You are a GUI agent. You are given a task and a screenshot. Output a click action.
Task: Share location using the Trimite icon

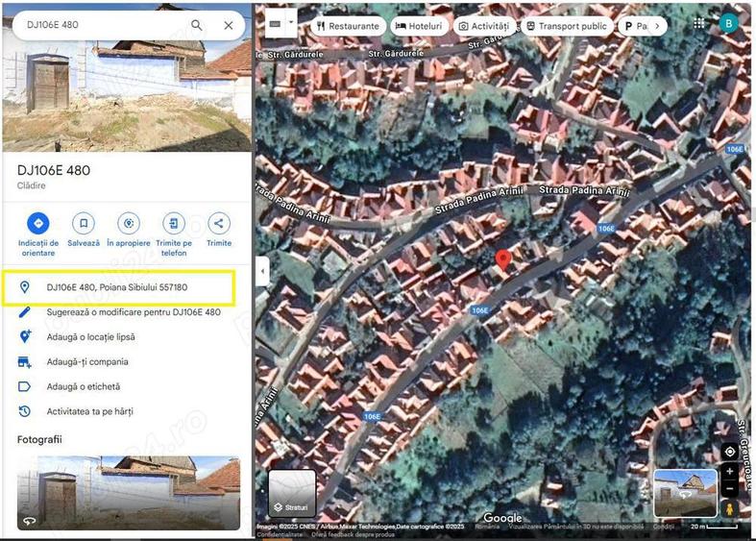click(219, 224)
